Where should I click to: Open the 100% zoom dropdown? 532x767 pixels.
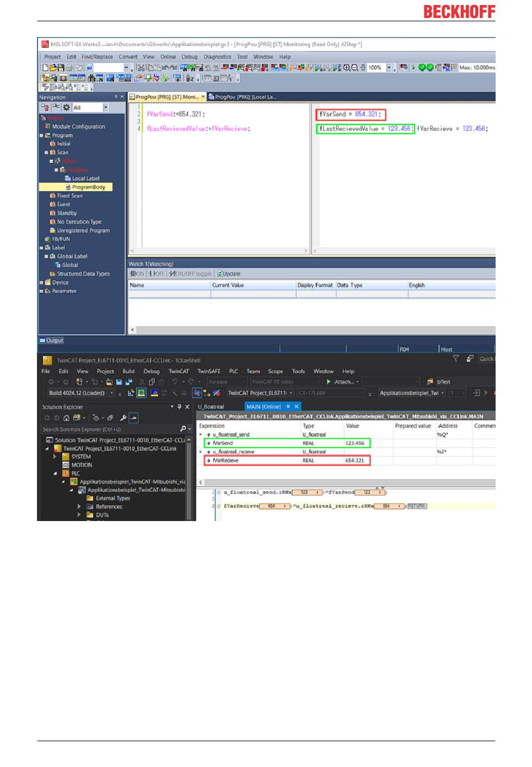(x=389, y=67)
